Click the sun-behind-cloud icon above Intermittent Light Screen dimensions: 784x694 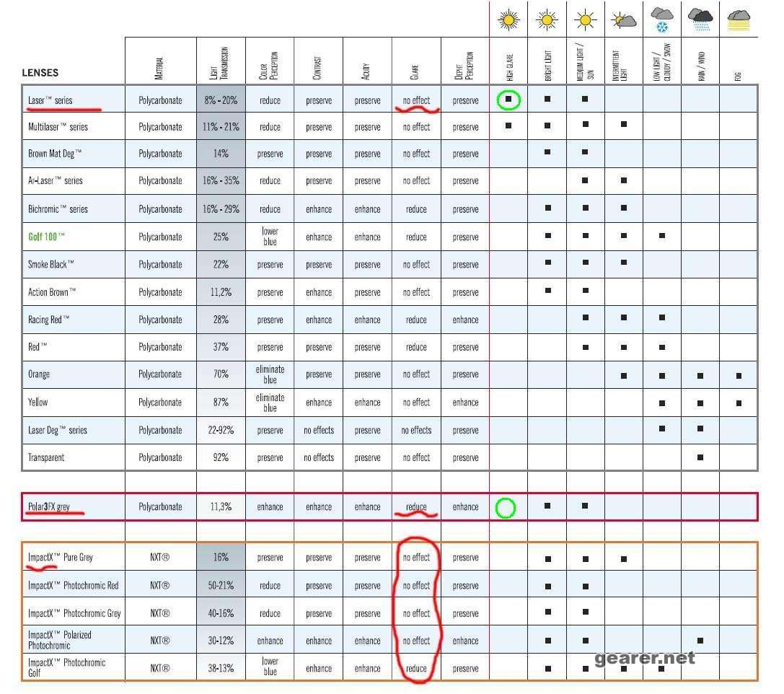pyautogui.click(x=623, y=20)
